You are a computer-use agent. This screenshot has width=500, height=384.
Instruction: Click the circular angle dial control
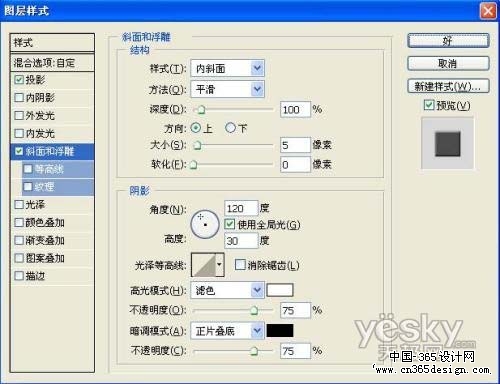coord(205,224)
